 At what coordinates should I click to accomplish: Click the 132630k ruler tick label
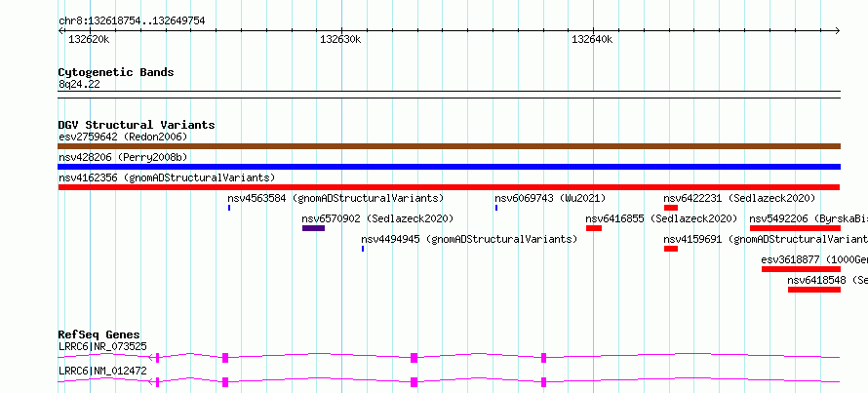(x=340, y=39)
